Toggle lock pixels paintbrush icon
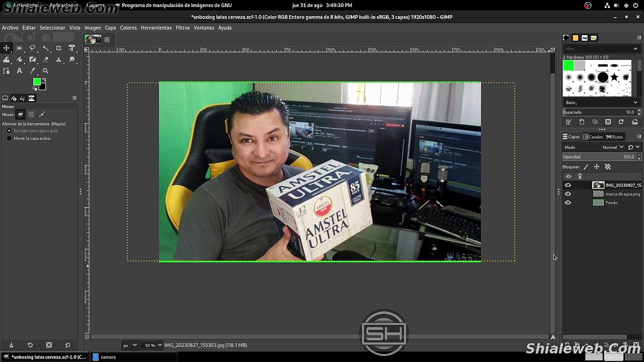 [x=586, y=167]
